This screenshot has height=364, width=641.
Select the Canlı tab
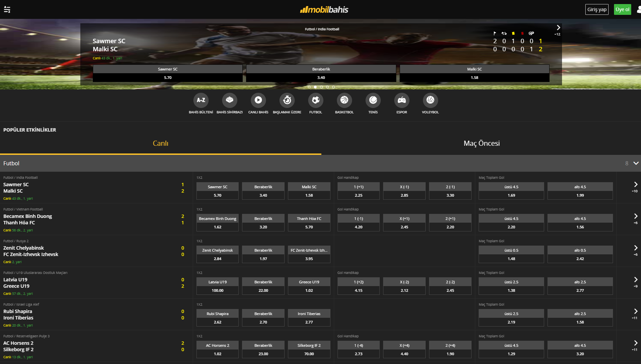click(x=160, y=143)
